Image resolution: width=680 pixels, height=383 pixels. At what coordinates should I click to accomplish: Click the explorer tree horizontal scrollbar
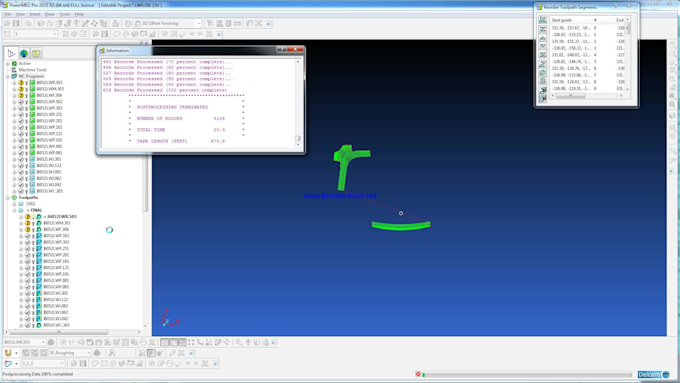pyautogui.click(x=73, y=332)
